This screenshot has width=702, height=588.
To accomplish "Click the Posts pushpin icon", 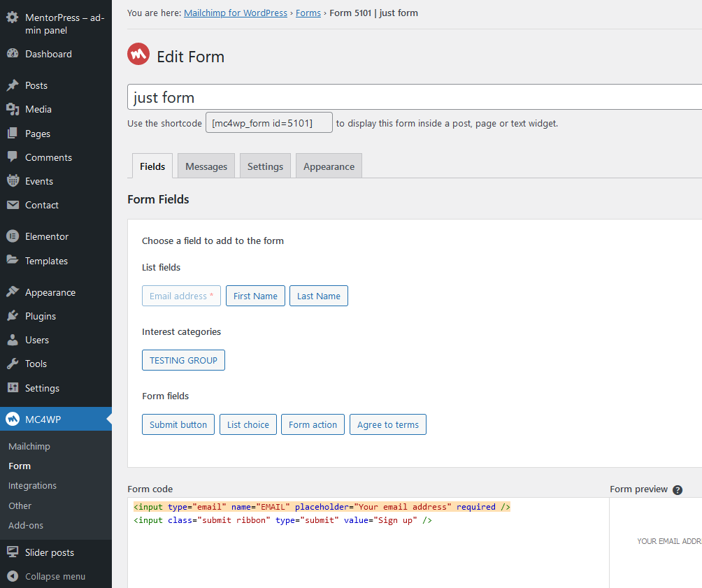I will pyautogui.click(x=13, y=85).
